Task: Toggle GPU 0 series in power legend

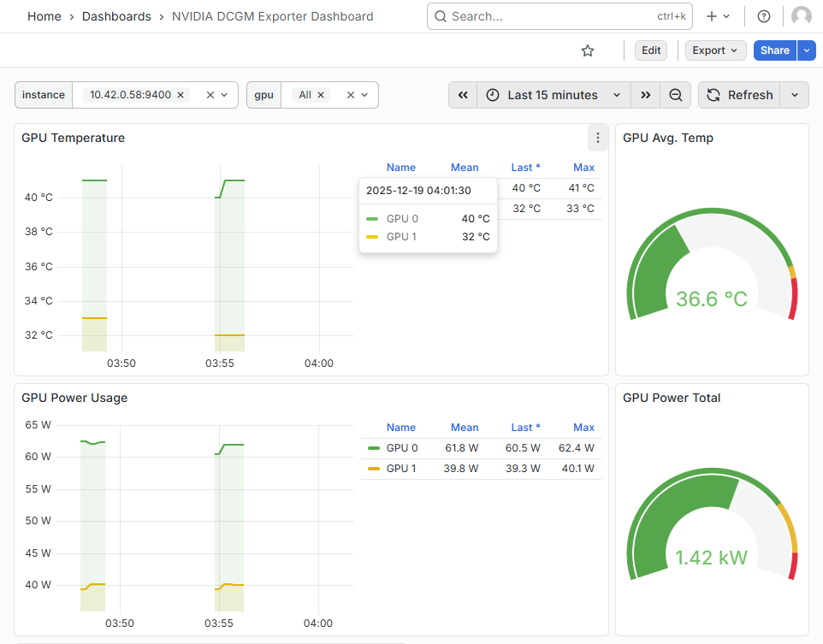Action: tap(401, 447)
